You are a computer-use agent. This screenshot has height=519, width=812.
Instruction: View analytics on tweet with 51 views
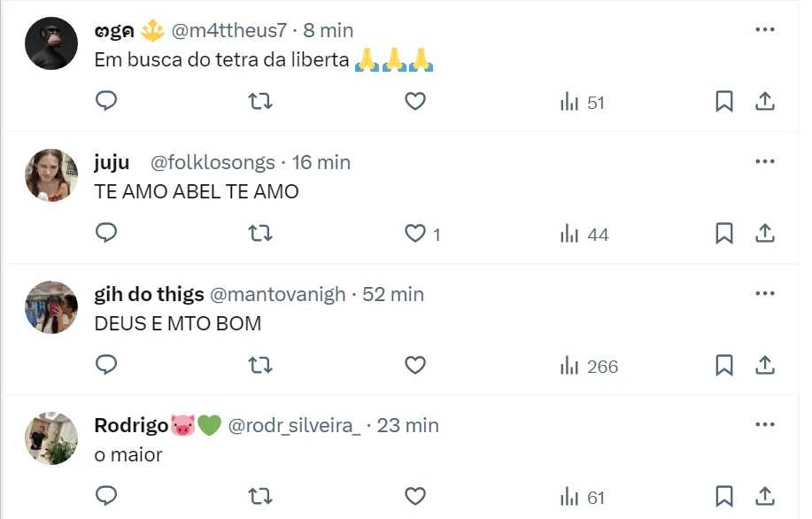583,102
